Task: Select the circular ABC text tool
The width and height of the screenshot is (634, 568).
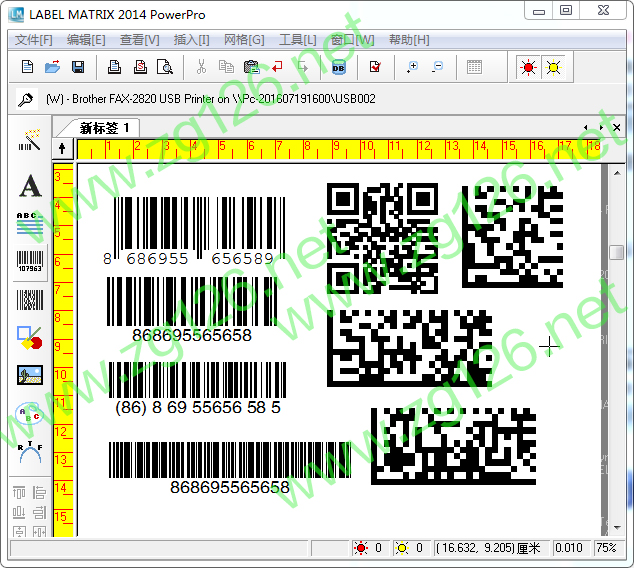Action: point(29,413)
